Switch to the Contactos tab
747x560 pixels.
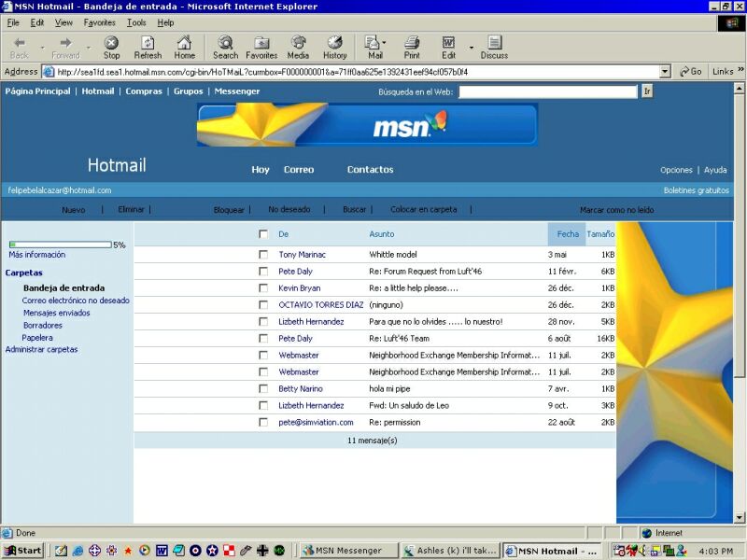370,170
